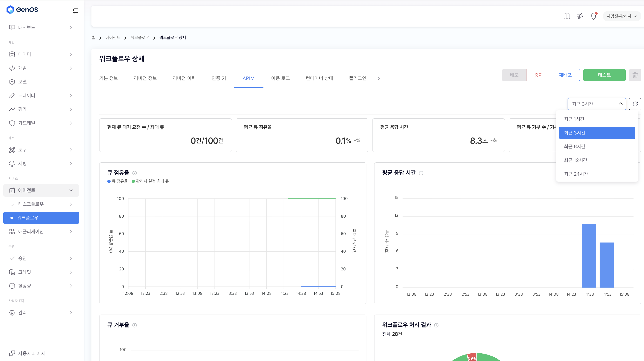
Task: Open the notifications bell
Action: point(593,16)
